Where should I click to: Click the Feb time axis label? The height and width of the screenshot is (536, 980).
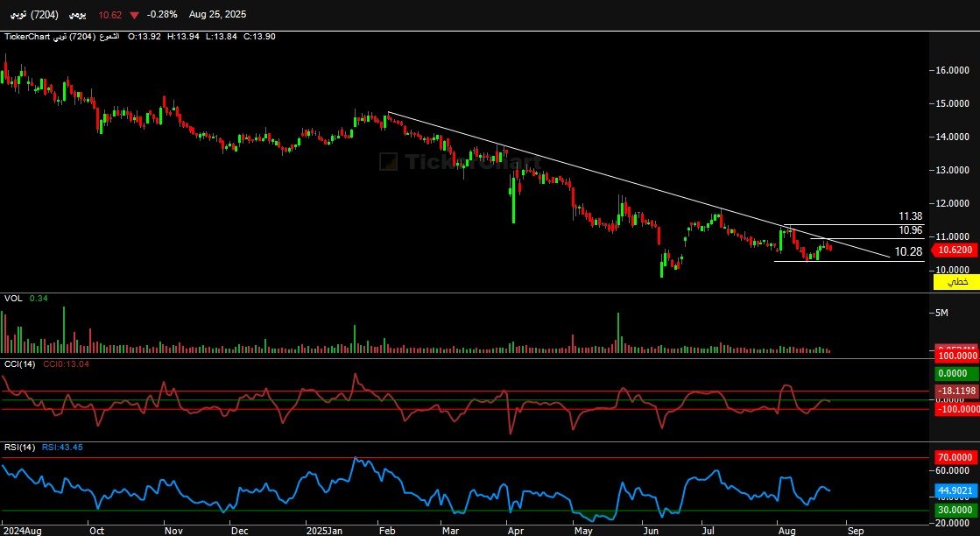387,531
